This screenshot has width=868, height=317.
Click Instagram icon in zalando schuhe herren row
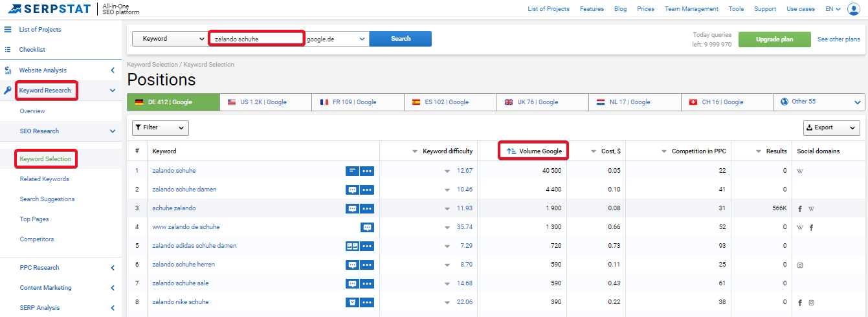(x=801, y=265)
